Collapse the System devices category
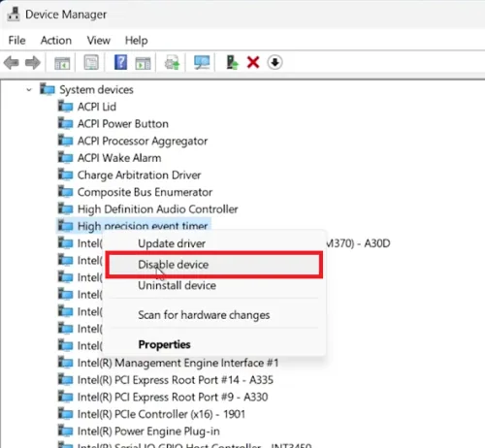Viewport: 485px width, 448px height. pos(29,89)
